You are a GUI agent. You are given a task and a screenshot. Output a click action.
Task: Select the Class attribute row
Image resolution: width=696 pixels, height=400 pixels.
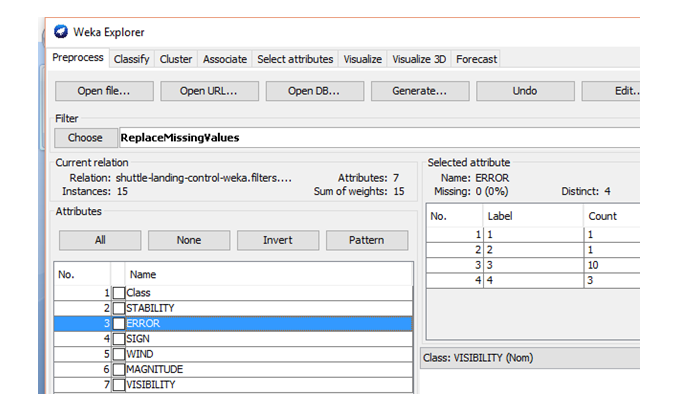[233, 293]
